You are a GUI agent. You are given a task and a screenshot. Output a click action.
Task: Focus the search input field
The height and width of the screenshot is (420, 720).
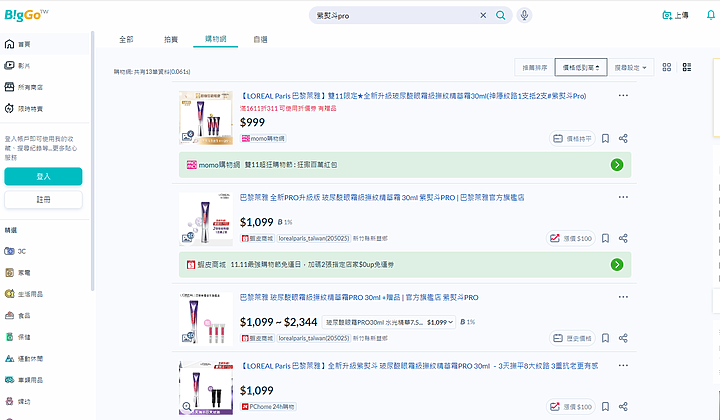pyautogui.click(x=395, y=16)
